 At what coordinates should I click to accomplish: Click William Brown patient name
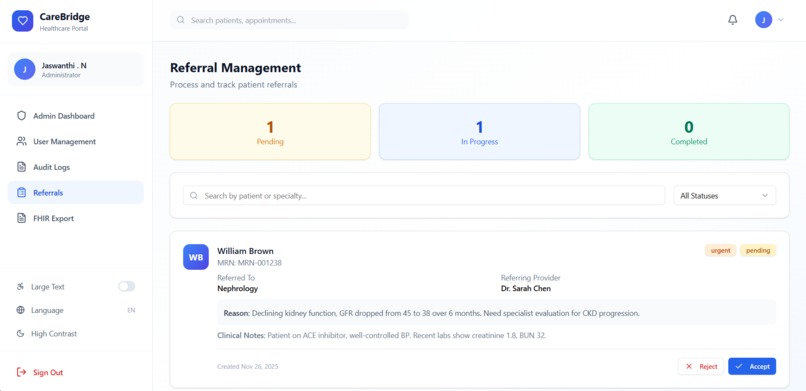click(245, 251)
